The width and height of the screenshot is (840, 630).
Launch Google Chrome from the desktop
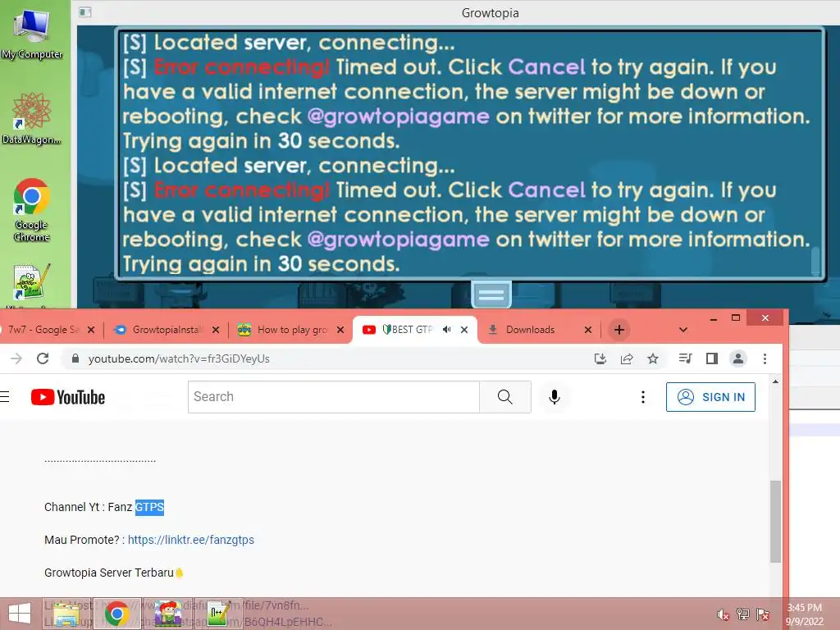point(32,210)
